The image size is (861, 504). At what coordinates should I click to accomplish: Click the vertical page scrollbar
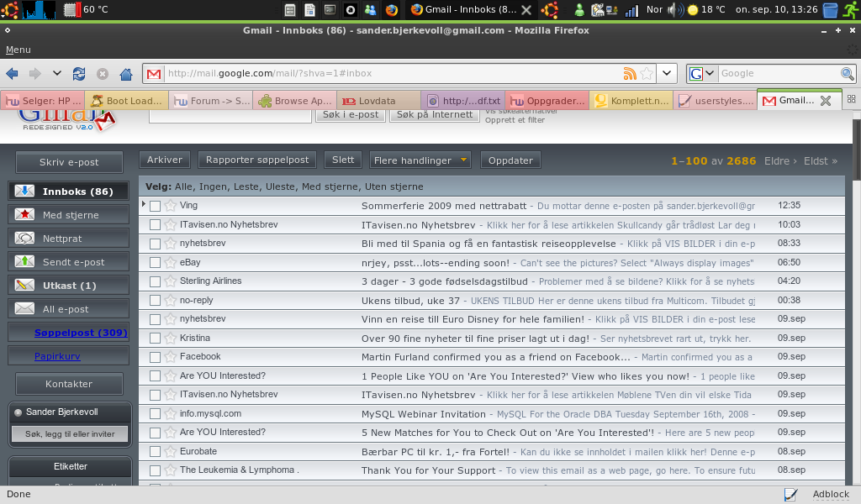click(856, 150)
